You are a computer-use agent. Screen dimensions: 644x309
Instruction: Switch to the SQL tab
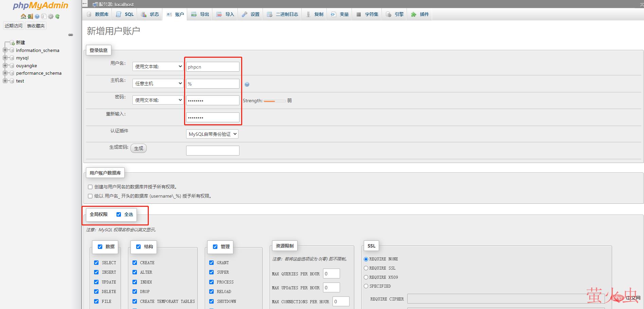pyautogui.click(x=125, y=14)
